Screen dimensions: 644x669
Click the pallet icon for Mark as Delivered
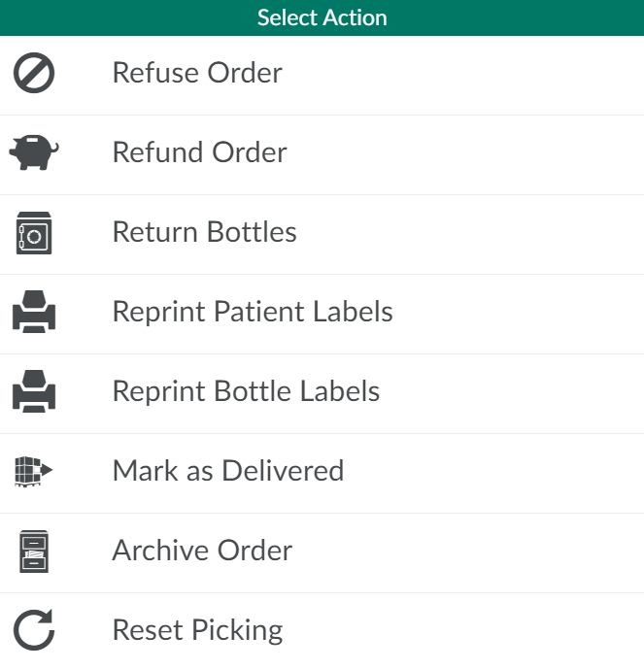click(x=34, y=472)
